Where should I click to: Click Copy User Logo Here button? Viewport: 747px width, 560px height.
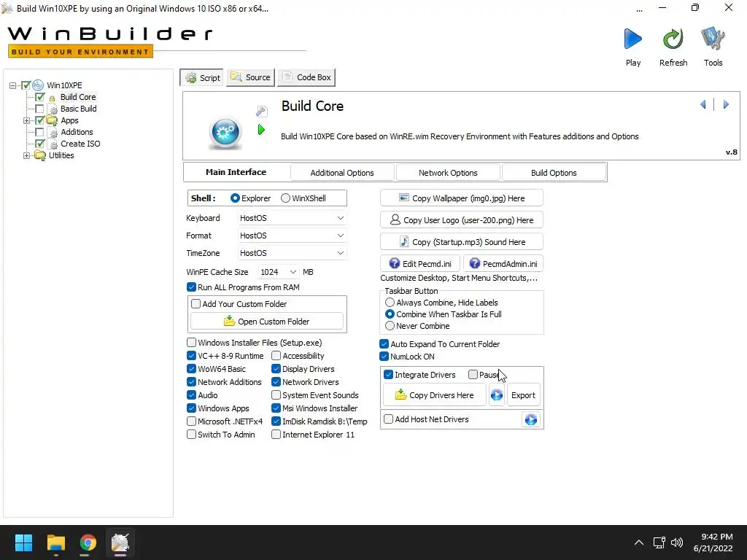[x=462, y=220]
